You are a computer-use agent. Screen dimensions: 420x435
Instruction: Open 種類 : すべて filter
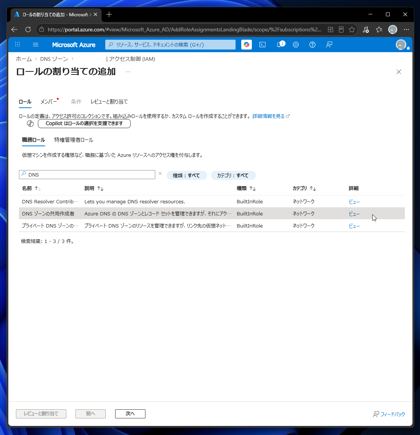coord(187,175)
